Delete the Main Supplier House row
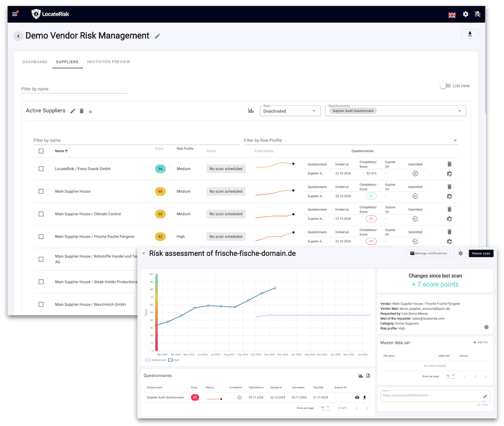The image size is (504, 426). point(449,187)
